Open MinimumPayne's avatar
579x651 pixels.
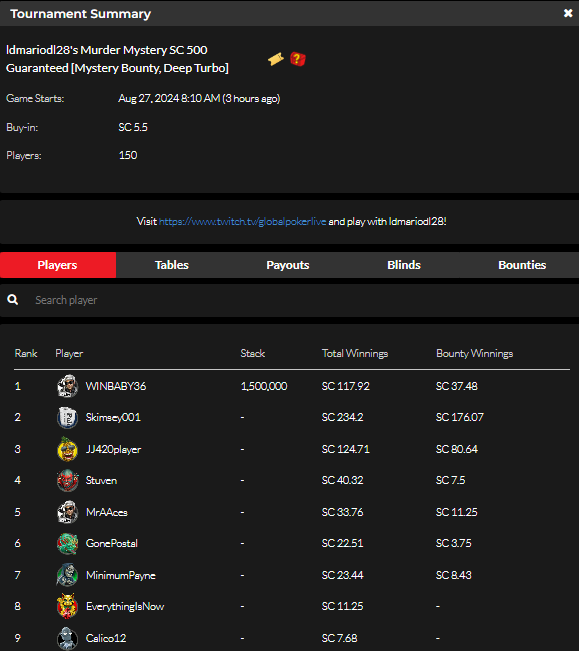tap(67, 575)
